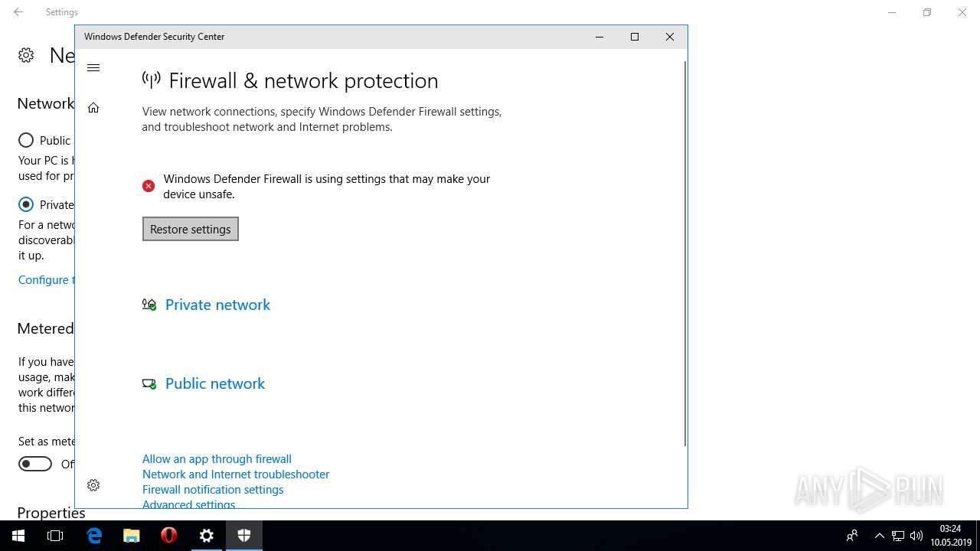980x551 pixels.
Task: Toggle metered connection switch in Settings
Action: [35, 464]
